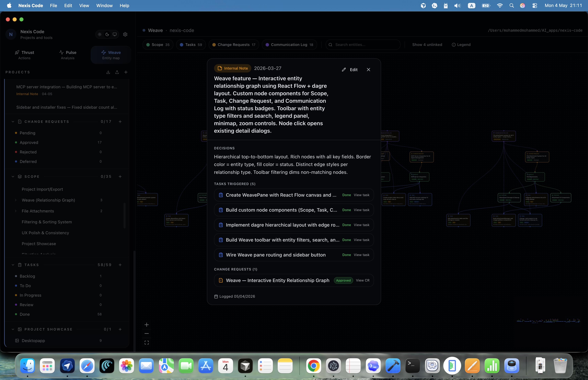Add a new scope item

(120, 176)
